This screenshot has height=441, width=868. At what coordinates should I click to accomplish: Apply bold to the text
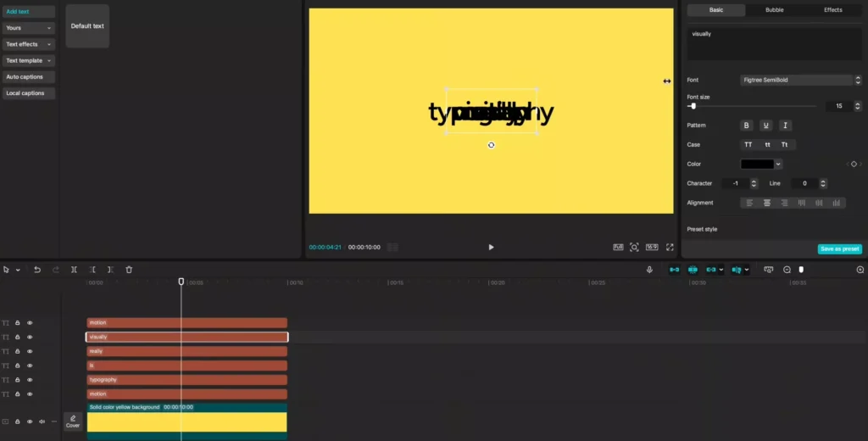[x=746, y=126]
